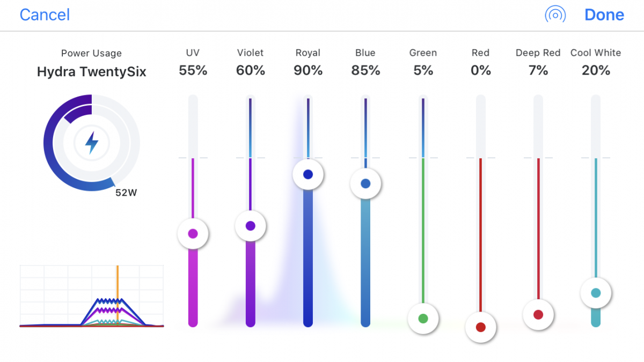Tap the lightning bolt power icon

pos(92,143)
